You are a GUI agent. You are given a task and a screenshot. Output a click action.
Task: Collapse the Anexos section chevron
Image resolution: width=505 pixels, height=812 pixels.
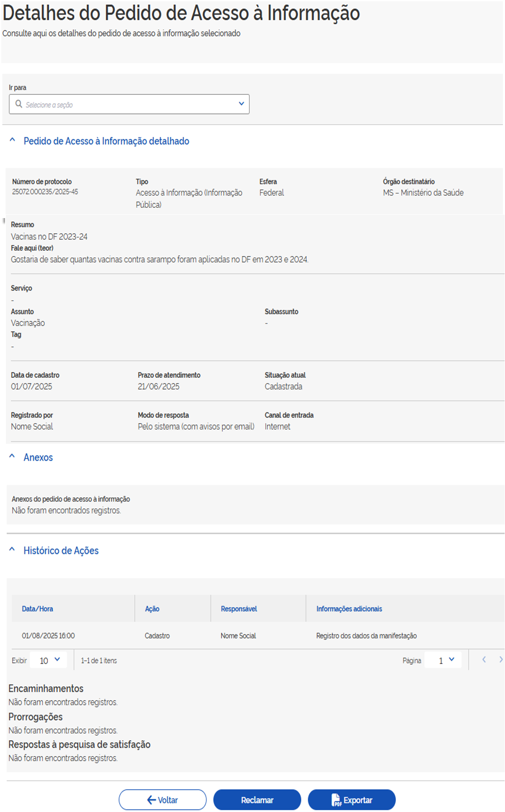pyautogui.click(x=13, y=457)
